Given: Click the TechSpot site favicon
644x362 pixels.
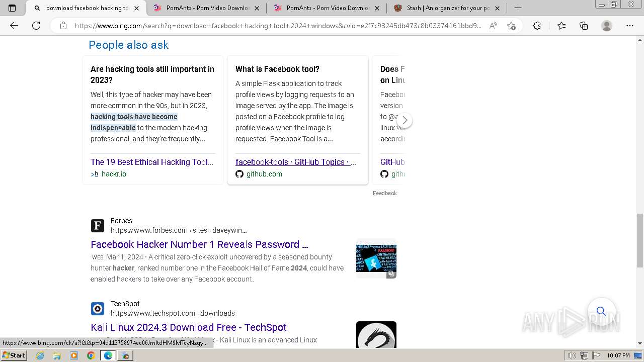Looking at the screenshot, I should click(98, 308).
